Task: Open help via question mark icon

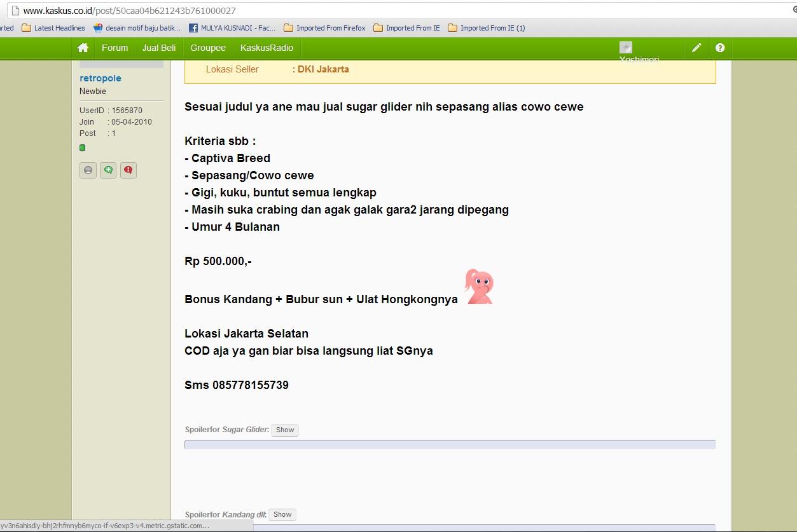Action: click(x=720, y=48)
